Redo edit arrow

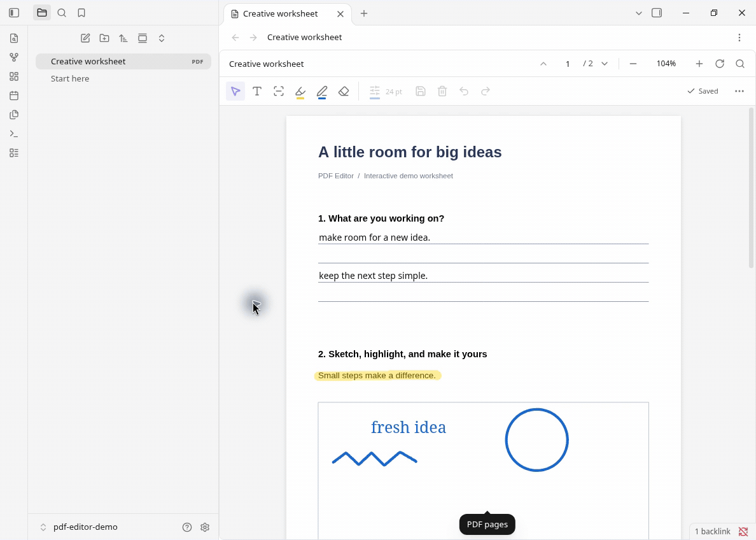coord(486,91)
